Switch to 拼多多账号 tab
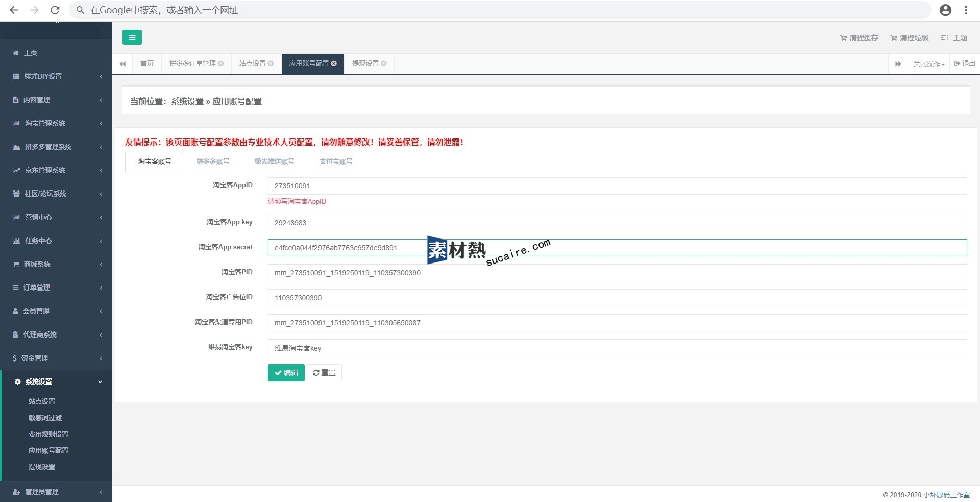Screen dimensions: 980x502 (x=213, y=161)
